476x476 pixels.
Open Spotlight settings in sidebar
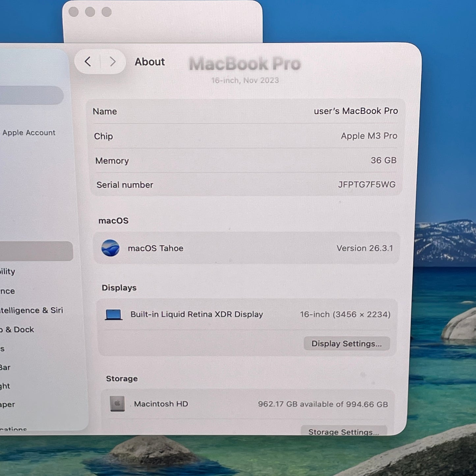pyautogui.click(x=5, y=386)
